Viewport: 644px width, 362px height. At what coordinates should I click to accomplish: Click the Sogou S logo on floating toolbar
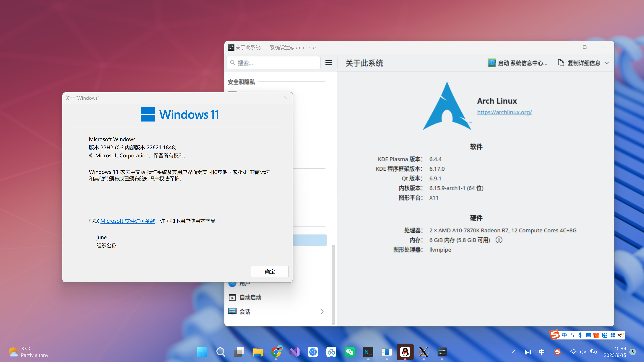(554, 335)
